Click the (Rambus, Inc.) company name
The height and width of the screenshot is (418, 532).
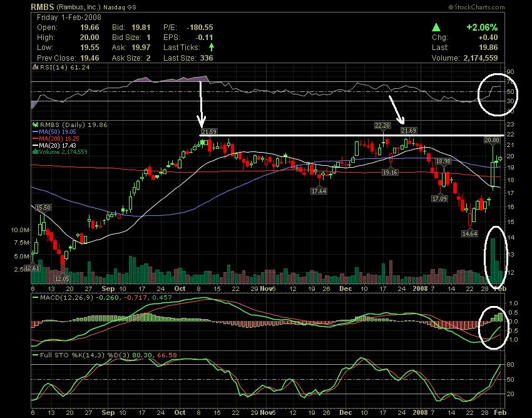click(x=78, y=7)
